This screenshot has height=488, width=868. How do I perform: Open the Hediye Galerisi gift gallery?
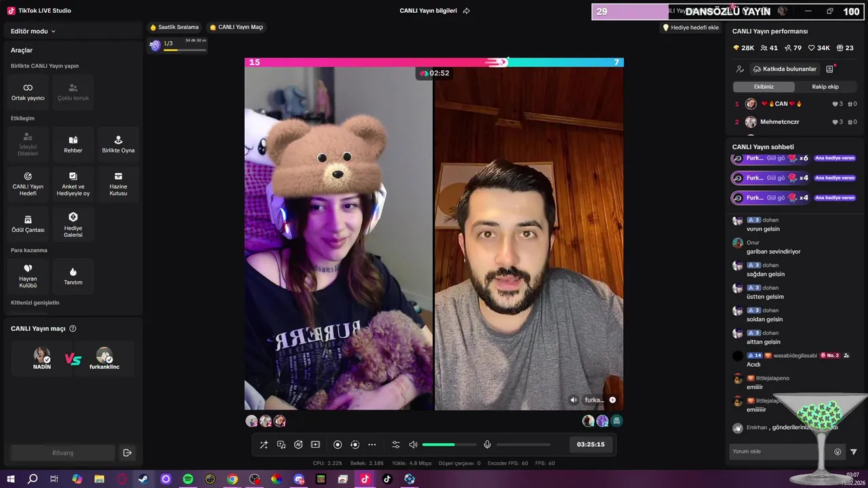click(x=73, y=224)
